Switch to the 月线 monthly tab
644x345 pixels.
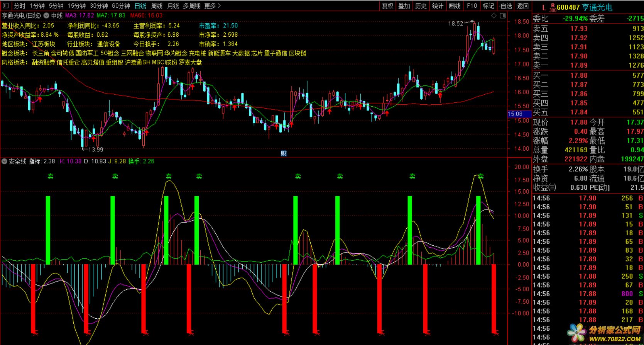[173, 6]
